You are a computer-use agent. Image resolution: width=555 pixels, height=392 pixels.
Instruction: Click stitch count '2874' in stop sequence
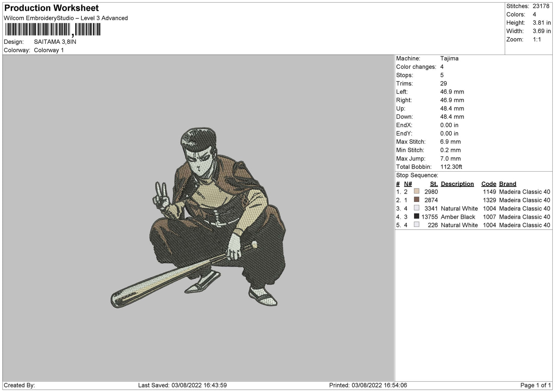click(431, 200)
